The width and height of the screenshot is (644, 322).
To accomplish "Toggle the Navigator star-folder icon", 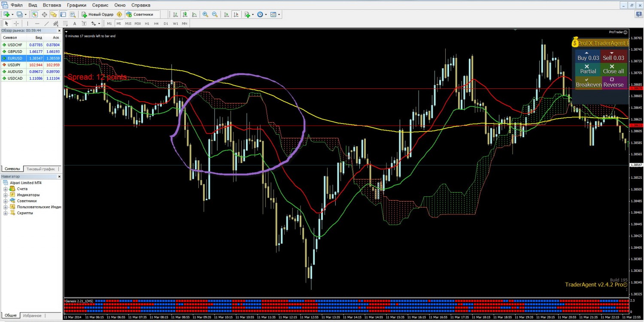I will click(x=54, y=14).
